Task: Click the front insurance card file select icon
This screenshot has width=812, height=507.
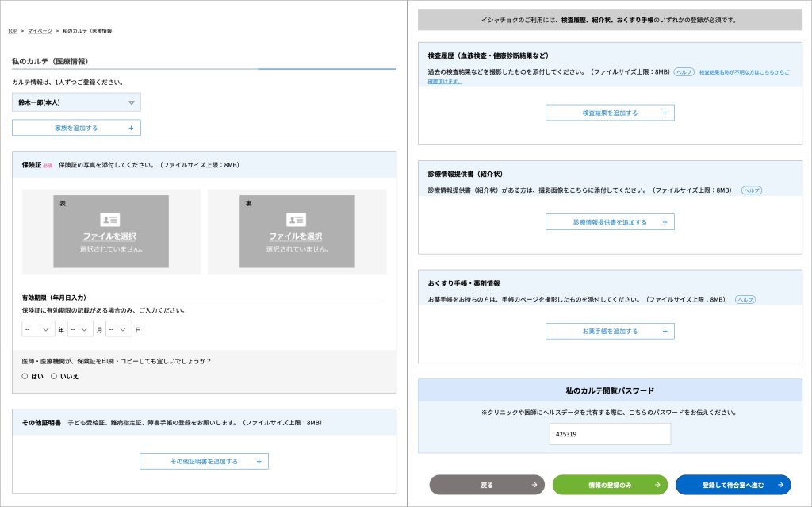Action: [110, 220]
